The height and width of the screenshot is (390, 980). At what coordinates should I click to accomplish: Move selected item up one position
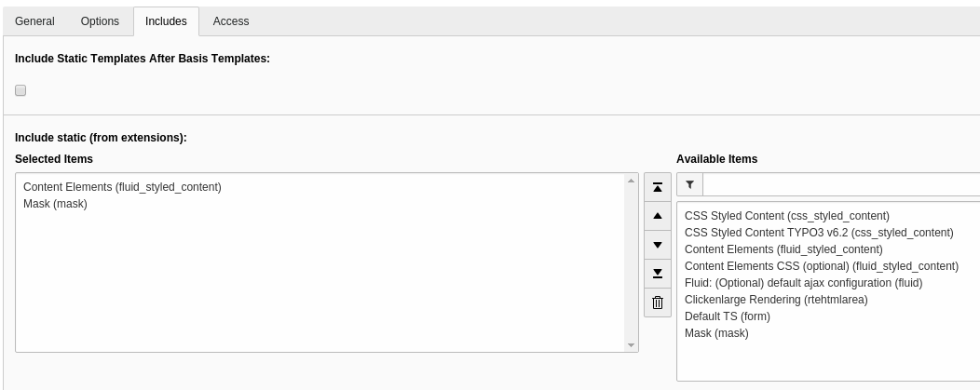click(657, 216)
